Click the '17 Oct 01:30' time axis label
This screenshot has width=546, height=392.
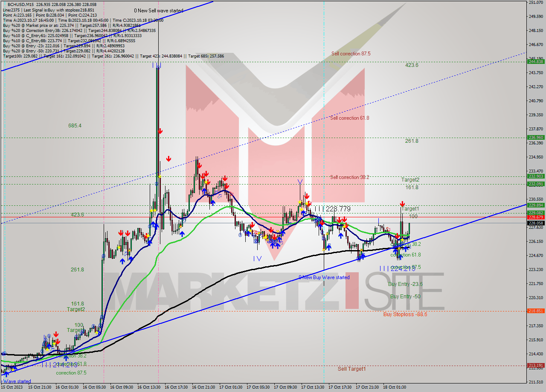[230, 387]
